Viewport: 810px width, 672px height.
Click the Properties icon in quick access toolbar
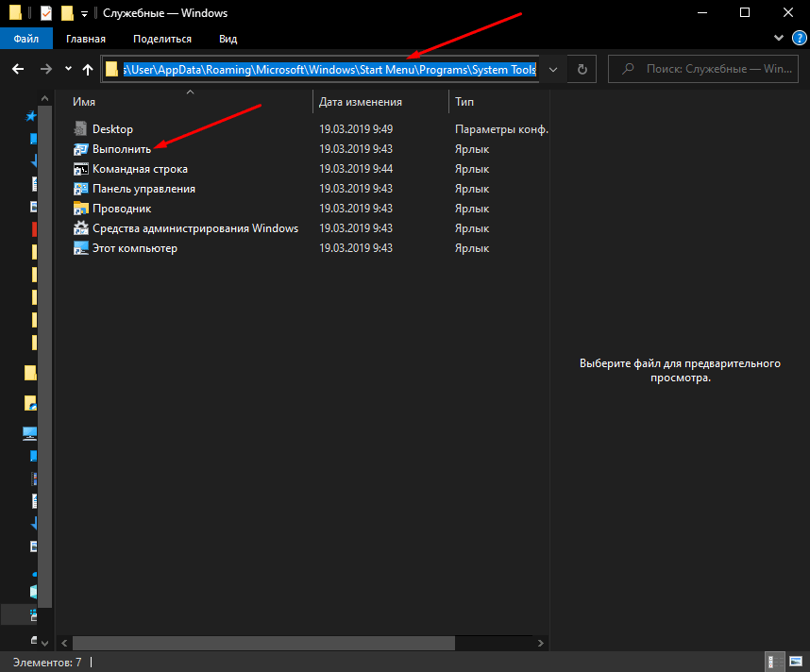coord(46,13)
